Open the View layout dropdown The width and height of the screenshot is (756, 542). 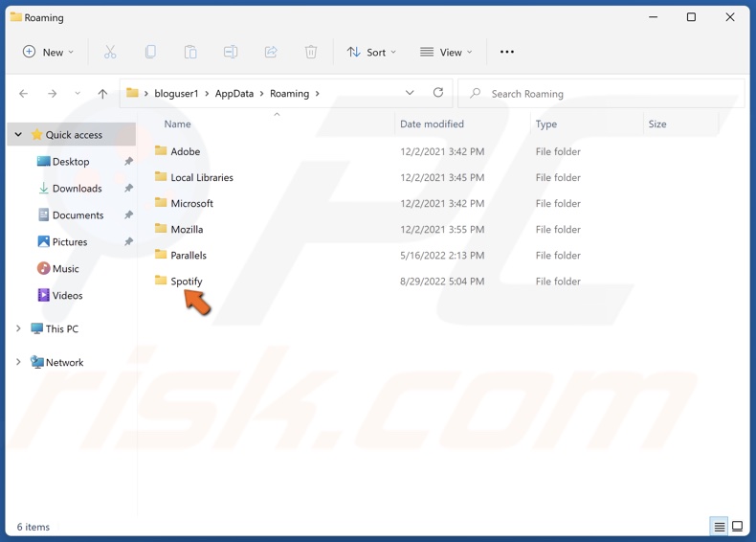[446, 52]
